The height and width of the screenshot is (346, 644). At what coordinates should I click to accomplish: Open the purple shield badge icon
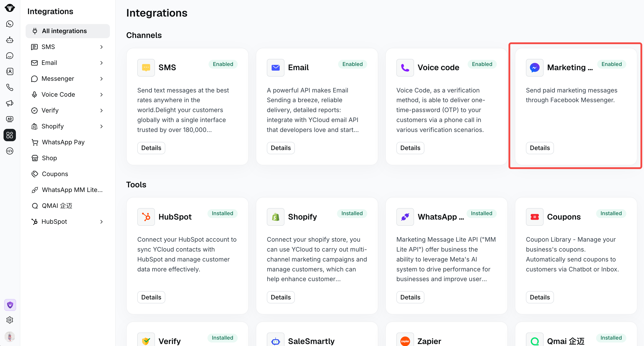point(10,305)
